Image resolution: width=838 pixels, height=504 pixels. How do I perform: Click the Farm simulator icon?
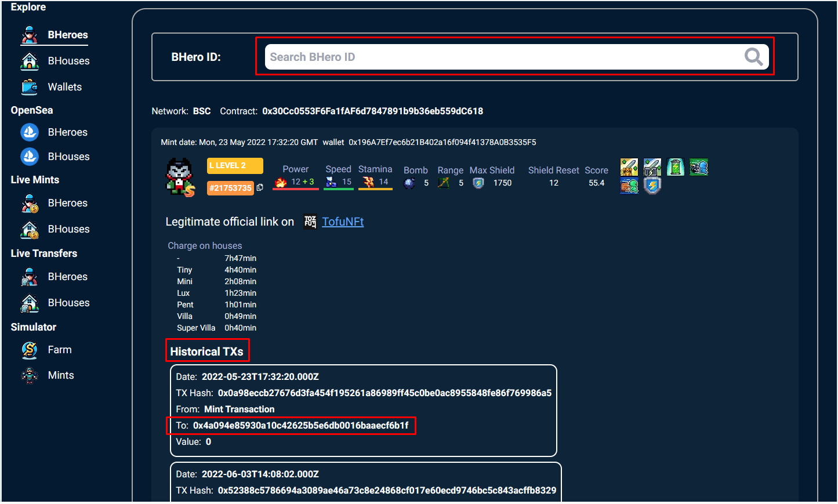[30, 350]
